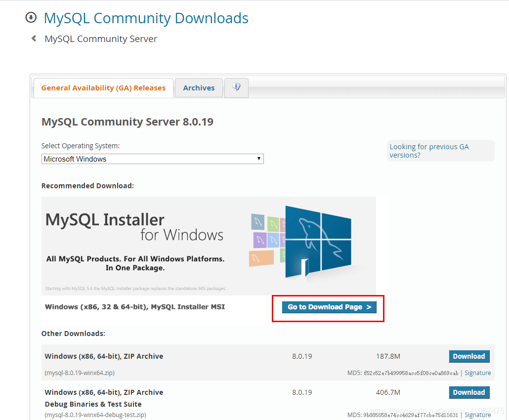The image size is (509, 420).
Task: Click the size value 187.8M
Action: (388, 356)
